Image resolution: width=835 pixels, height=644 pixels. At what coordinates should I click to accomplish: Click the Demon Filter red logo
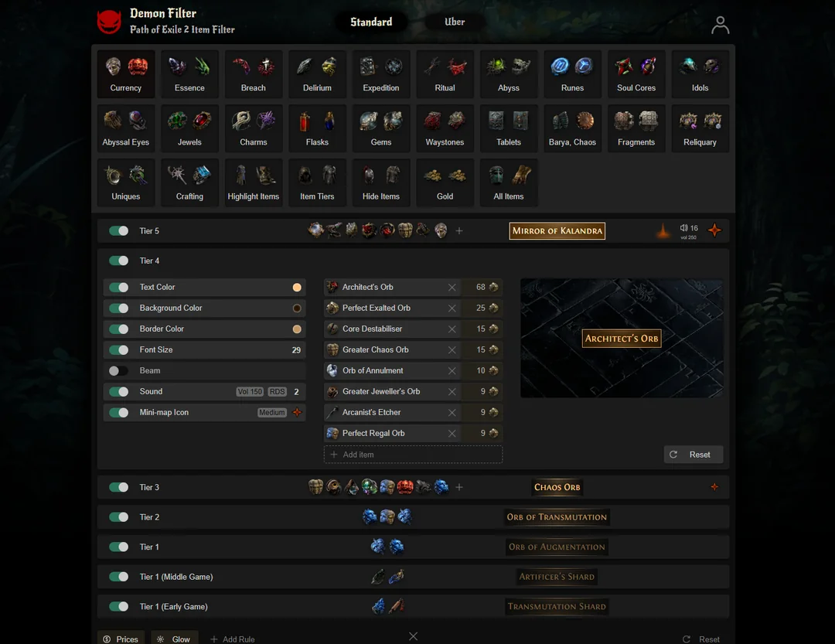click(x=109, y=22)
